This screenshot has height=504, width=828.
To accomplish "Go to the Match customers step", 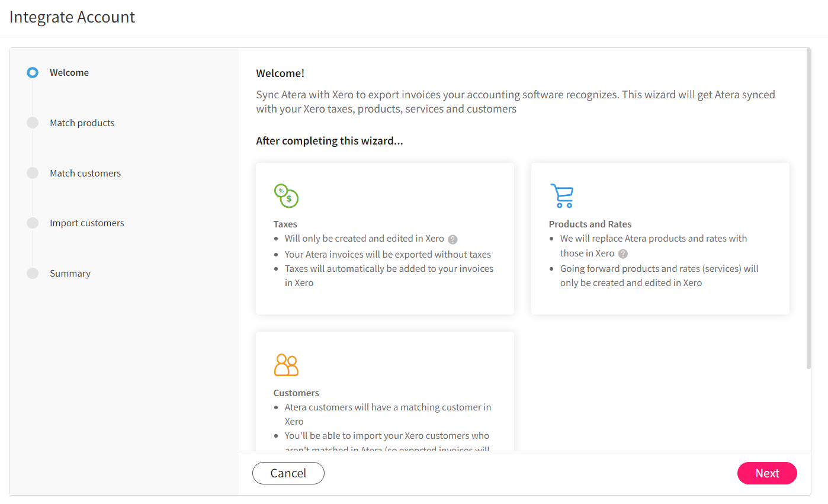I will click(85, 173).
